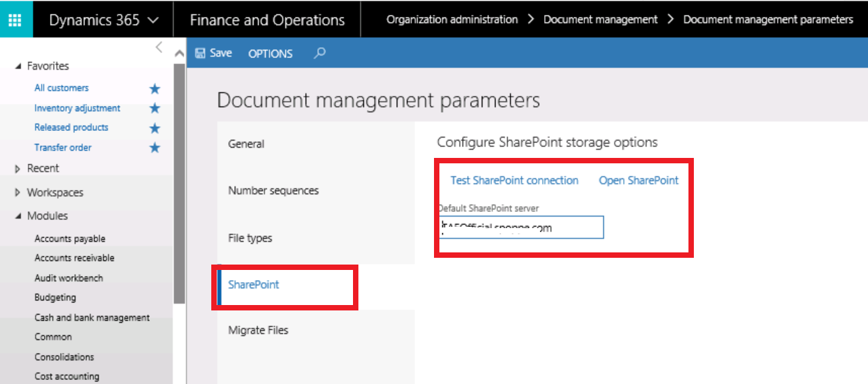Image resolution: width=868 pixels, height=384 pixels.
Task: Click the navigation pane vertical scrollbar
Action: [179, 182]
